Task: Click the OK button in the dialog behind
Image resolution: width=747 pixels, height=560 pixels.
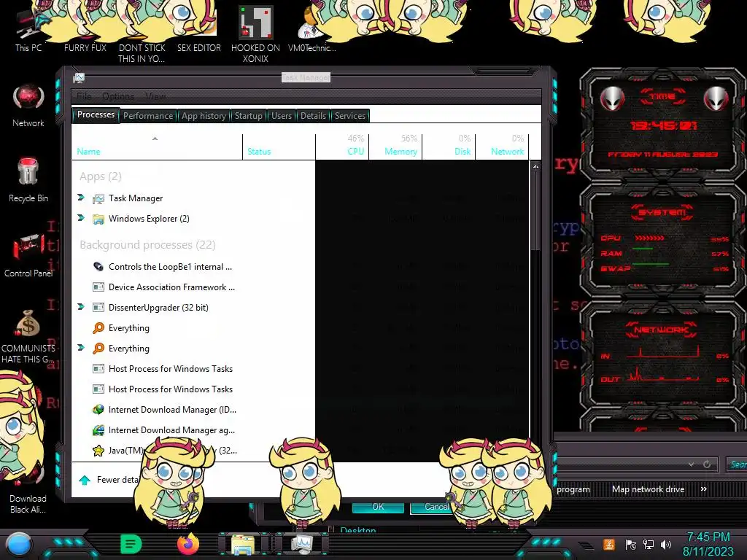Action: (378, 507)
